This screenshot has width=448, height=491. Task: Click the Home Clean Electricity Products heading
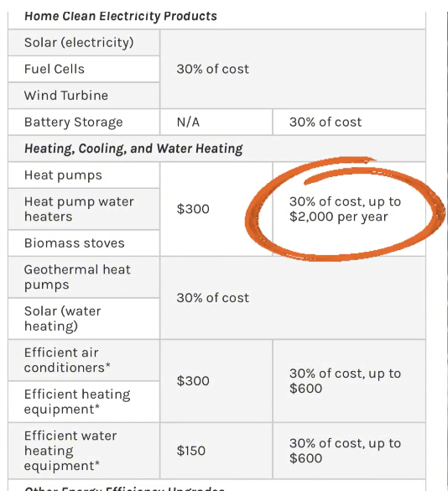point(121,16)
